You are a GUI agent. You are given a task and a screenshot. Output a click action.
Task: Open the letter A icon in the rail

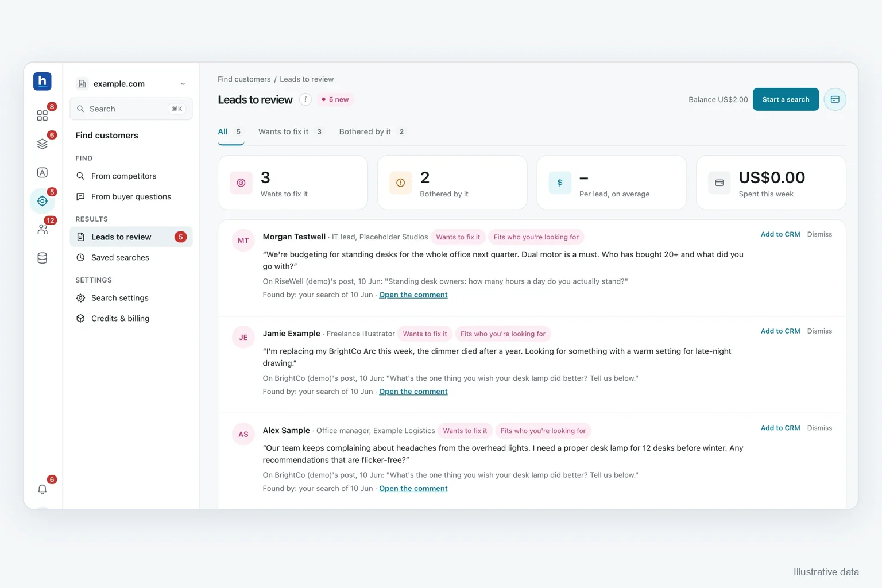42,172
